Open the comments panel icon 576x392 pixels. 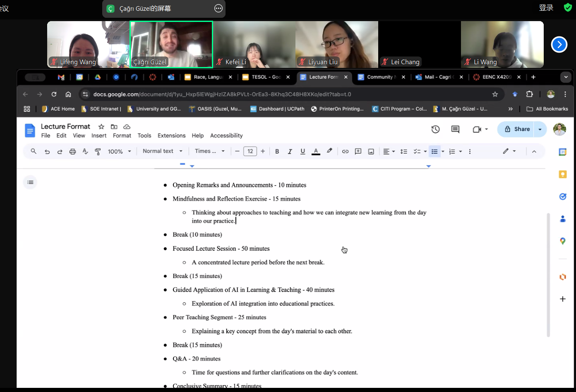(455, 129)
